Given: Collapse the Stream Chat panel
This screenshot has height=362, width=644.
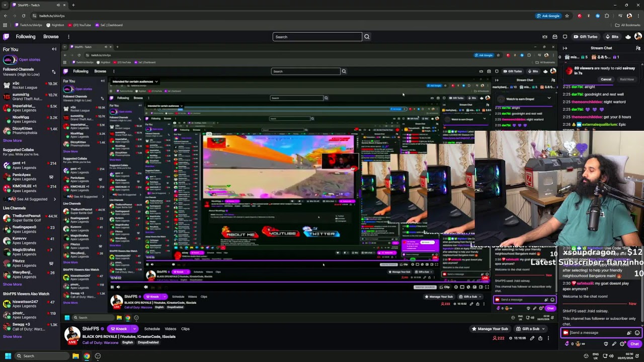Looking at the screenshot, I should click(565, 48).
